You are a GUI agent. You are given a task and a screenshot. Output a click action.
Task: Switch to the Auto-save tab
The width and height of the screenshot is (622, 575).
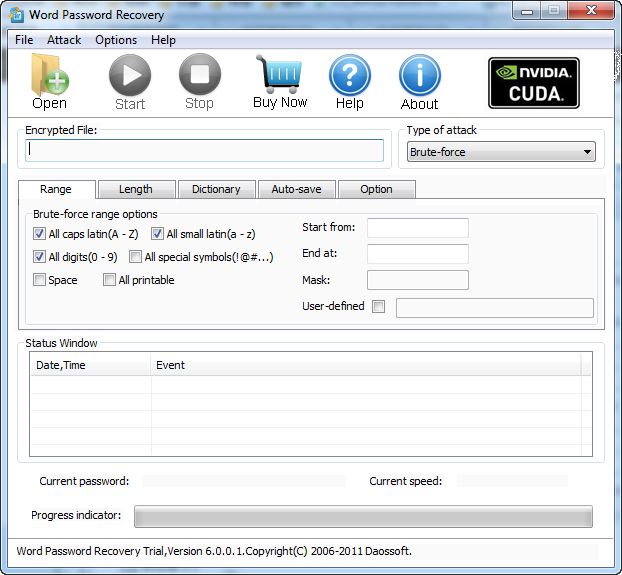pyautogui.click(x=296, y=189)
